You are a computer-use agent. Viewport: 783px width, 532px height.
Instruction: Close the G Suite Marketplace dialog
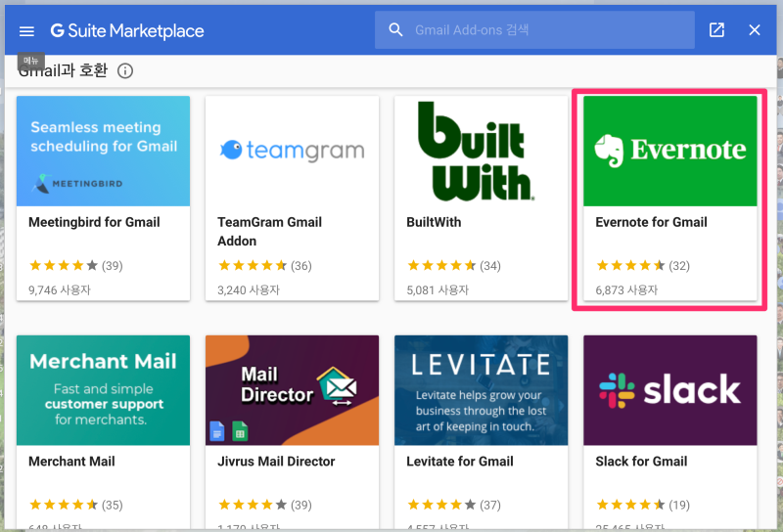[755, 30]
